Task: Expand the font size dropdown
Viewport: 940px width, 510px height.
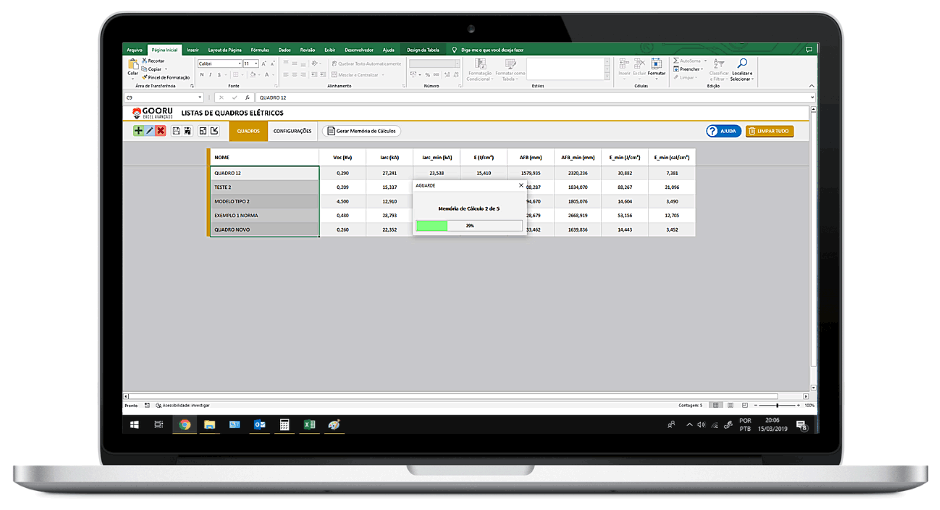Action: (257, 63)
